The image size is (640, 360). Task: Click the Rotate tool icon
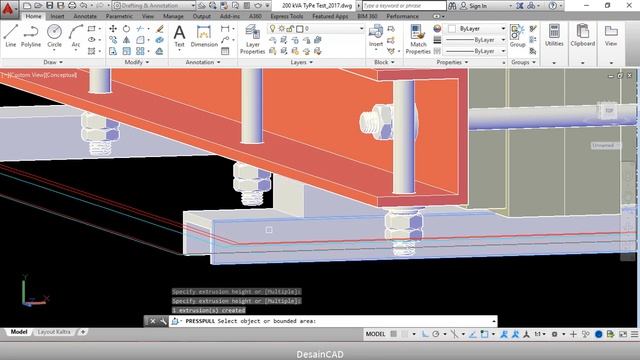pyautogui.click(x=127, y=29)
